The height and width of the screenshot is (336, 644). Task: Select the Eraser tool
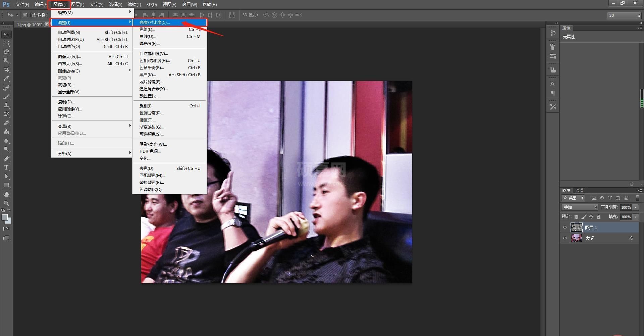tap(6, 123)
